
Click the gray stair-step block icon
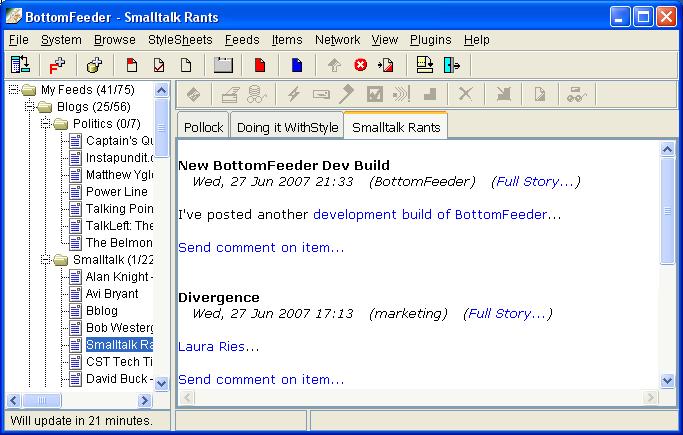(430, 94)
